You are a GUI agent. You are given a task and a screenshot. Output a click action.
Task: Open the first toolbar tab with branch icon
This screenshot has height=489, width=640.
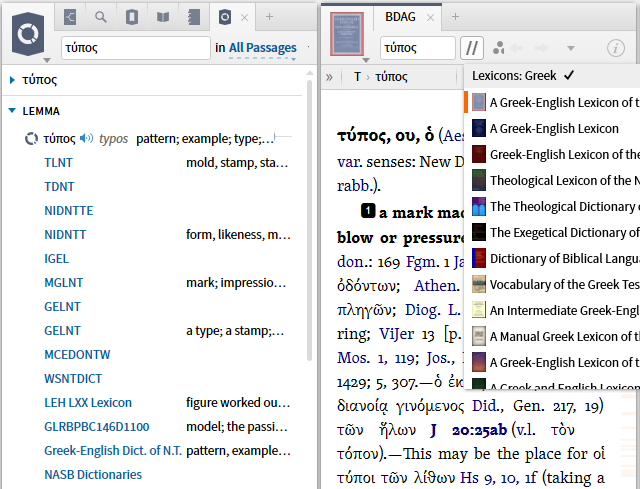(70, 17)
